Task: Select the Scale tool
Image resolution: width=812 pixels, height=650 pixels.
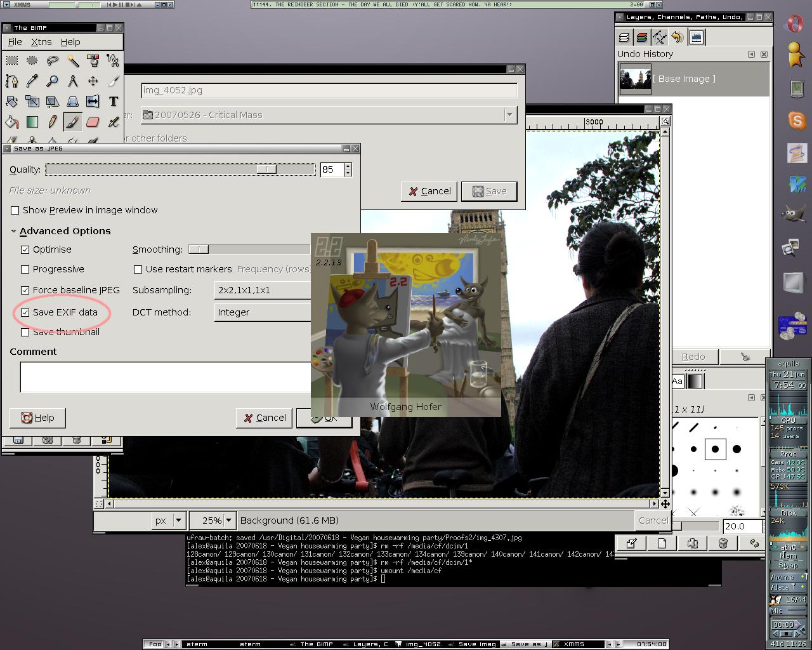Action: point(32,101)
